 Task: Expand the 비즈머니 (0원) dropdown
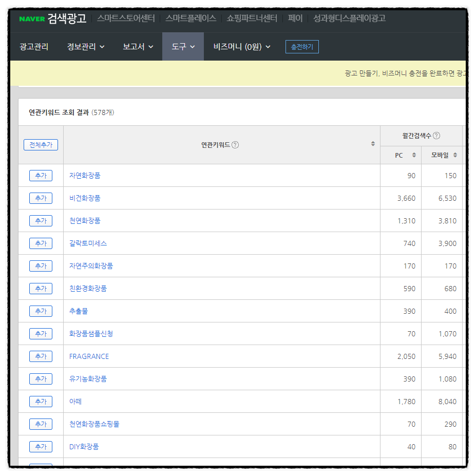click(242, 47)
